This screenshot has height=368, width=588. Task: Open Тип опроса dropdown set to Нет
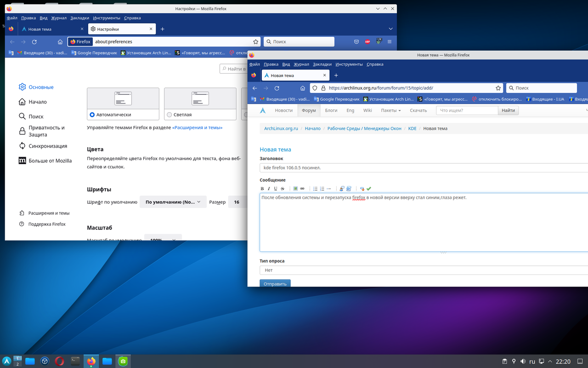[424, 270]
